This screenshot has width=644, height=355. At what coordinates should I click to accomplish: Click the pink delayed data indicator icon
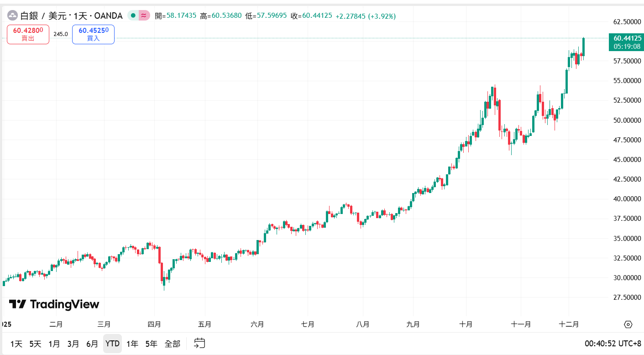point(144,16)
